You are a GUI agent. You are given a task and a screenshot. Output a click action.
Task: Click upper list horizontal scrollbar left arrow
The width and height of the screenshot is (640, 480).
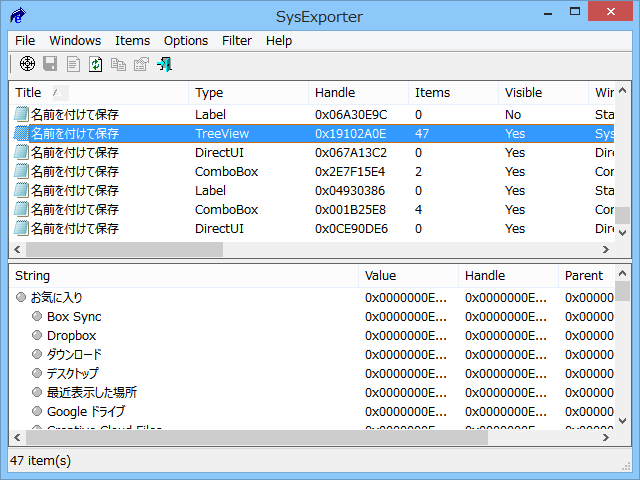tap(17, 249)
